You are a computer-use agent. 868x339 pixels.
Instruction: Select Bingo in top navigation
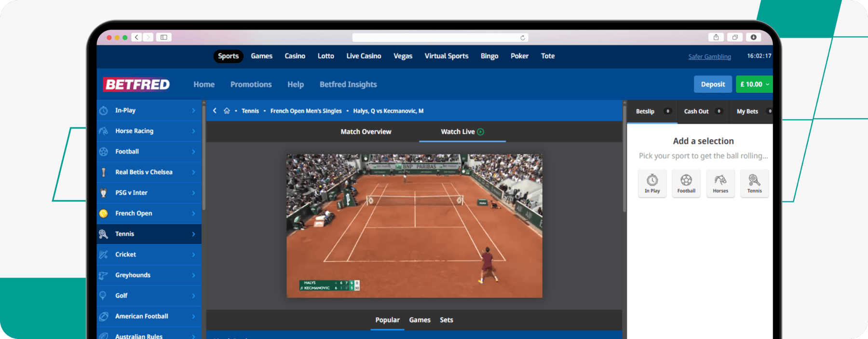pyautogui.click(x=489, y=56)
